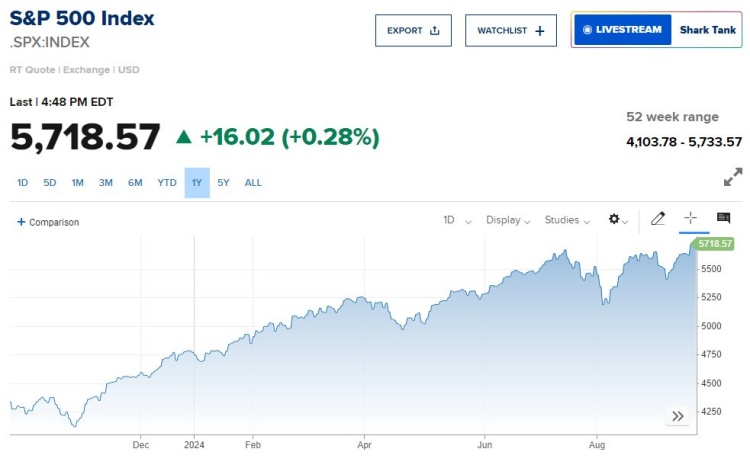Select the YTD range tab
This screenshot has height=468, width=750.
[167, 183]
